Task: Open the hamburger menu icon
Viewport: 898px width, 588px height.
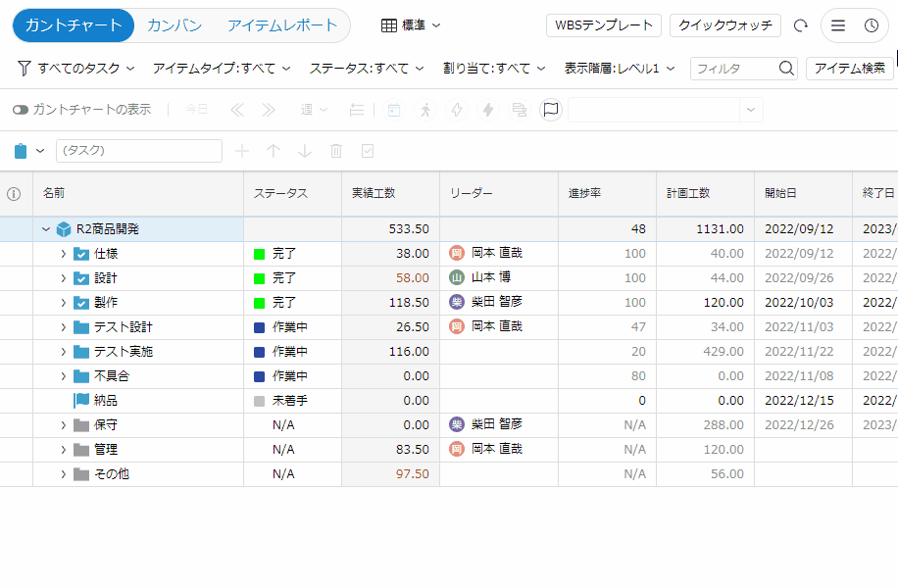Action: point(838,25)
